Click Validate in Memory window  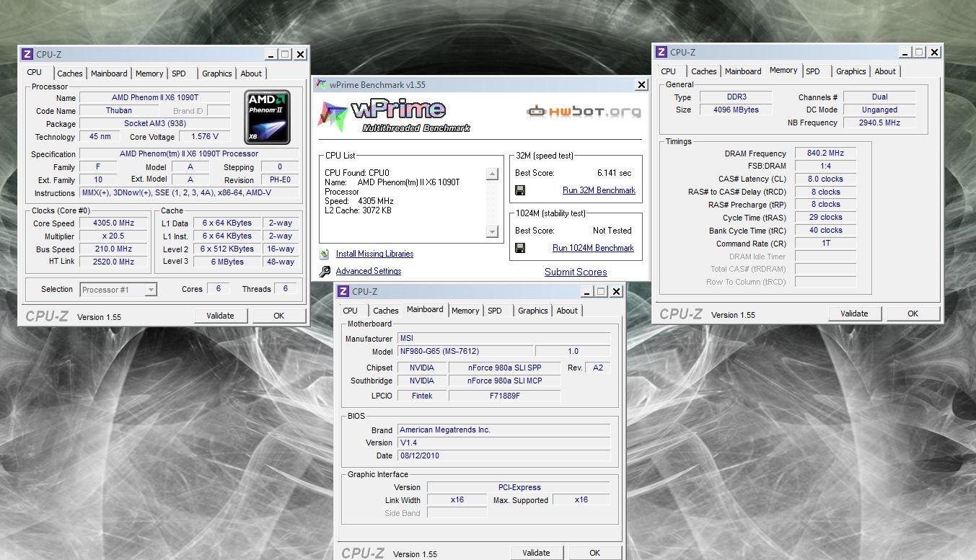[854, 314]
